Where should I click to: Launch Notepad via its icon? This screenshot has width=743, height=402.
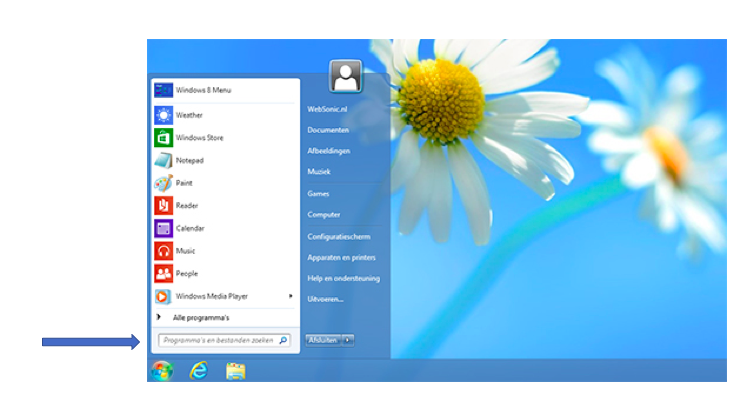coord(163,161)
